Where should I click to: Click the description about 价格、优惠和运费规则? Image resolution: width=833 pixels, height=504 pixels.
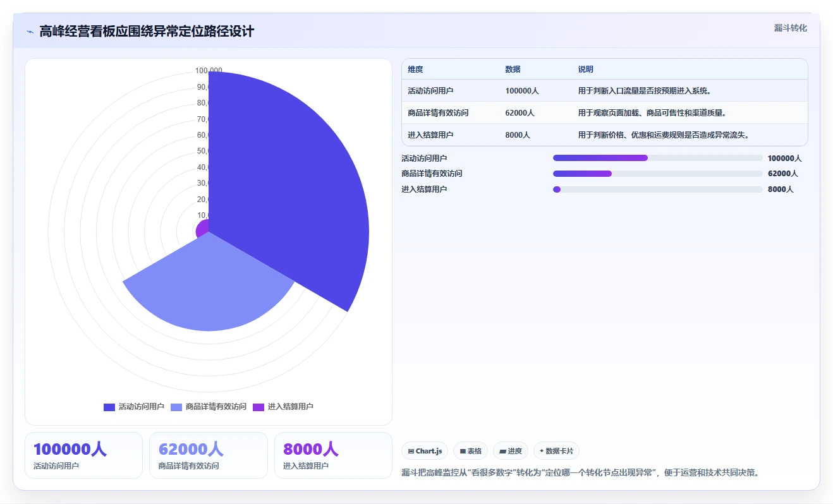pos(663,135)
